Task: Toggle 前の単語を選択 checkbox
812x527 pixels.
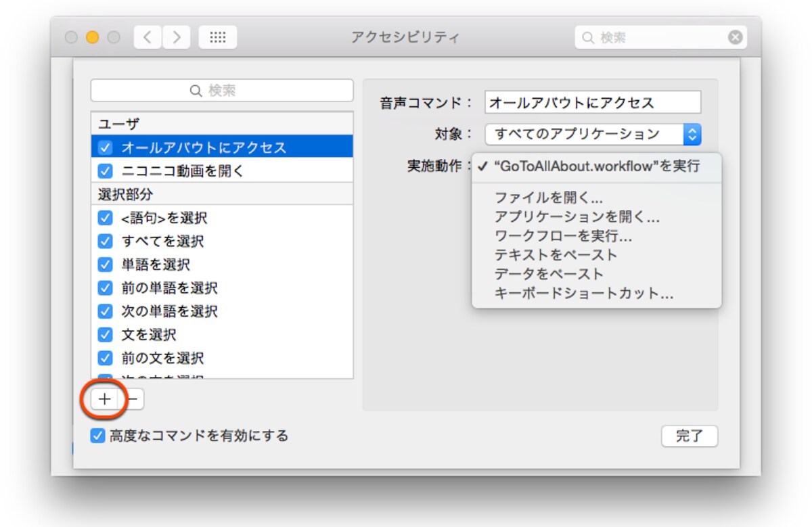Action: (x=105, y=288)
